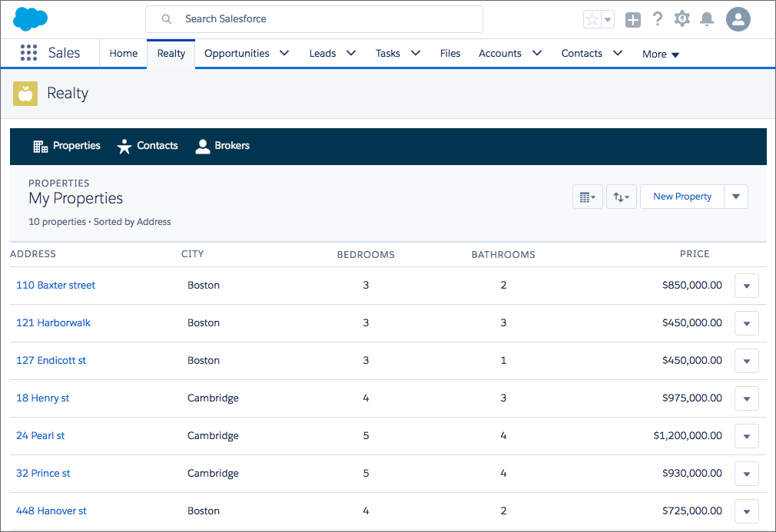Open the user profile avatar
The width and height of the screenshot is (776, 532).
point(738,19)
